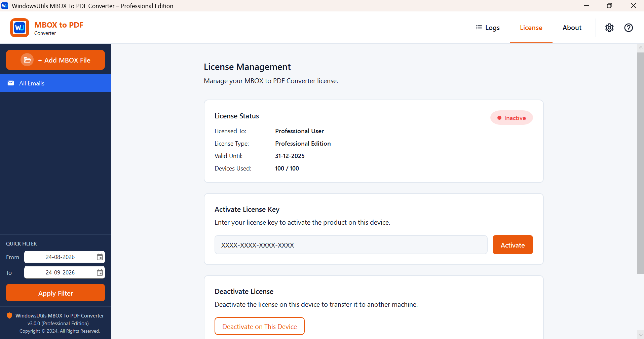Screen dimensions: 644x339
Task: Switch to the License tab
Action: [x=531, y=28]
